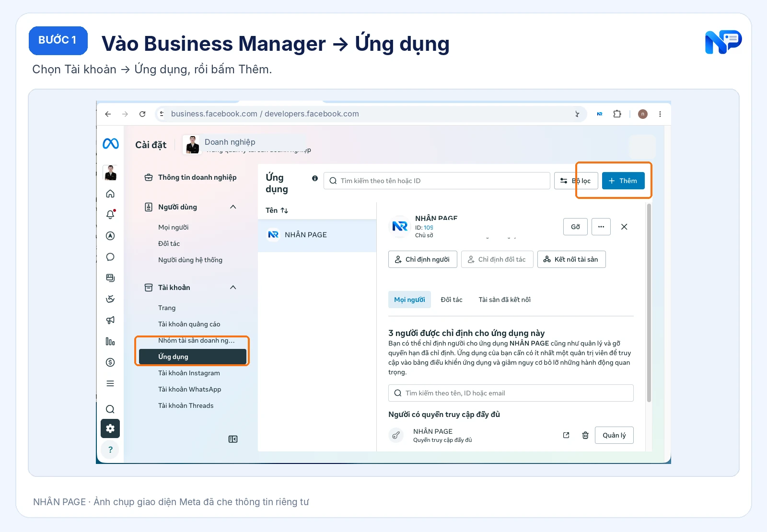
Task: Open the Chrome profile avatar
Action: pyautogui.click(x=643, y=114)
